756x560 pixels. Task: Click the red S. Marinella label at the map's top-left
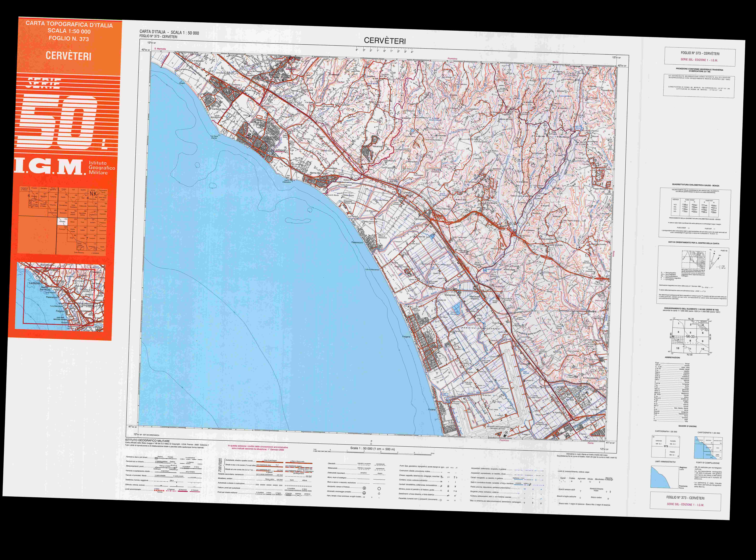coord(160,49)
